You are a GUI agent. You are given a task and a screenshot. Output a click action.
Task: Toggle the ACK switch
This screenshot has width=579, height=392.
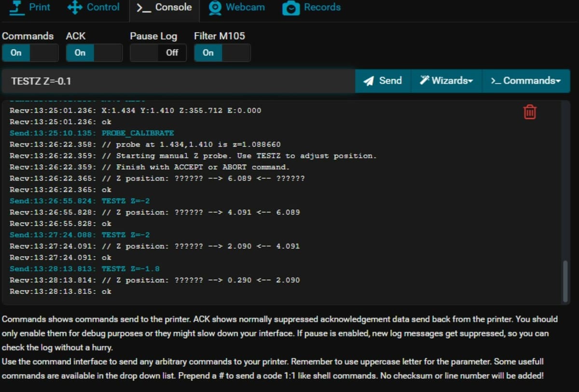94,53
